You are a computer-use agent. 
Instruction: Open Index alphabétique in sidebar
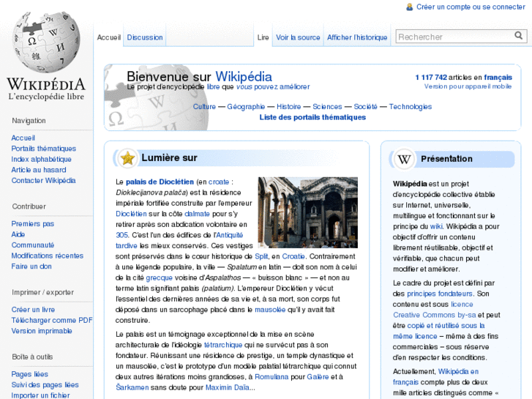(41, 159)
